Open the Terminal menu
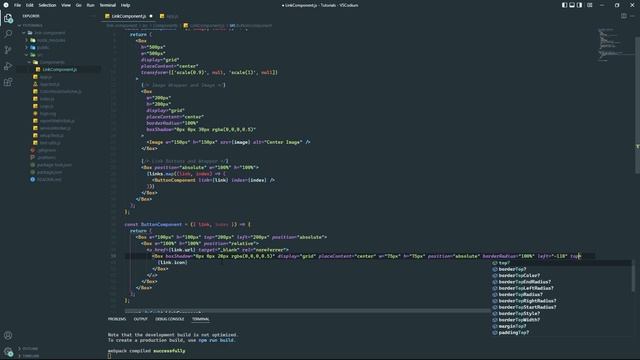Viewport: 640px width, 360px height. [x=108, y=5]
